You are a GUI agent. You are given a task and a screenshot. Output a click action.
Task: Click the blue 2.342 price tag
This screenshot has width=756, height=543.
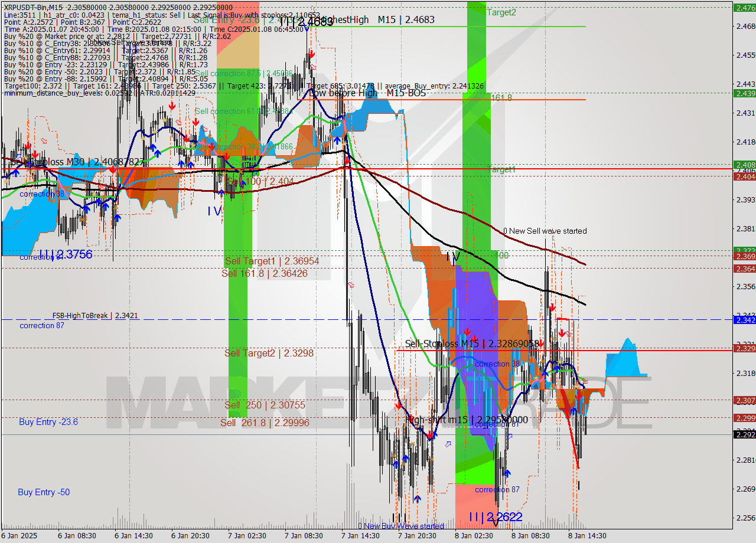coord(744,320)
